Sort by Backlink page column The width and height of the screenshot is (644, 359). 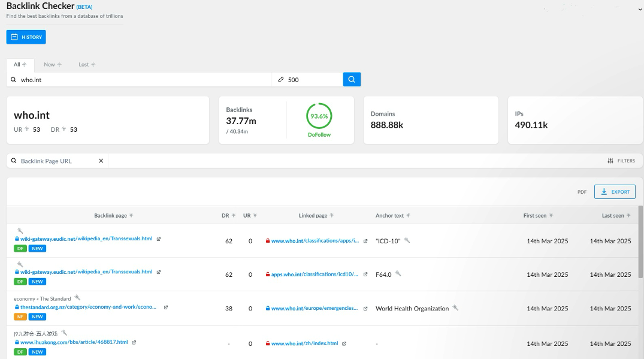click(x=114, y=216)
